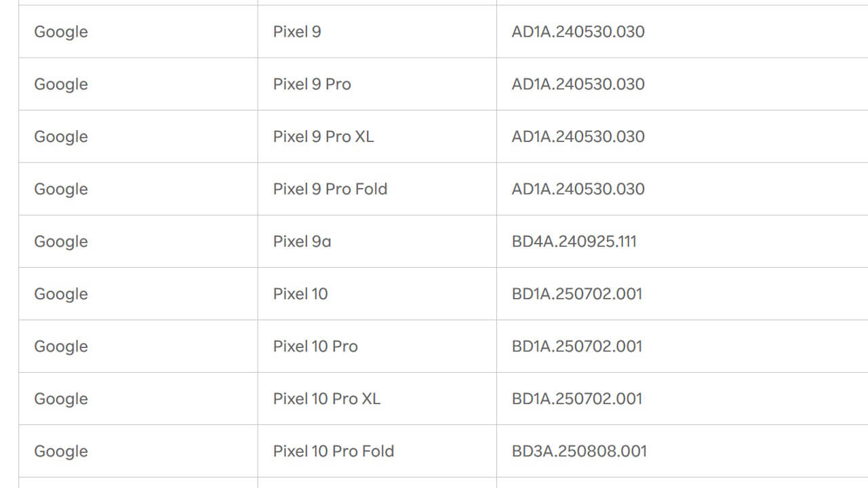Select the Pixel 10 Pro Fold cell
Image resolution: width=868 pixels, height=488 pixels.
point(334,451)
